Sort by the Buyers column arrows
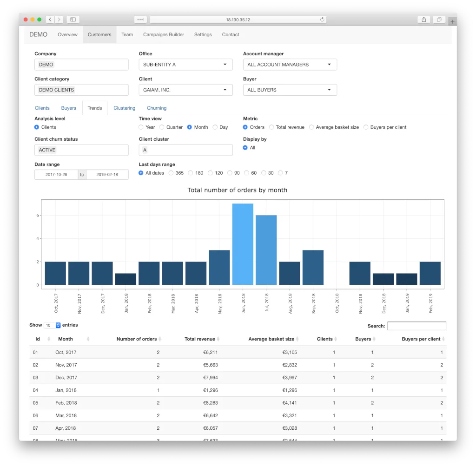The width and height of the screenshot is (476, 466). point(374,339)
